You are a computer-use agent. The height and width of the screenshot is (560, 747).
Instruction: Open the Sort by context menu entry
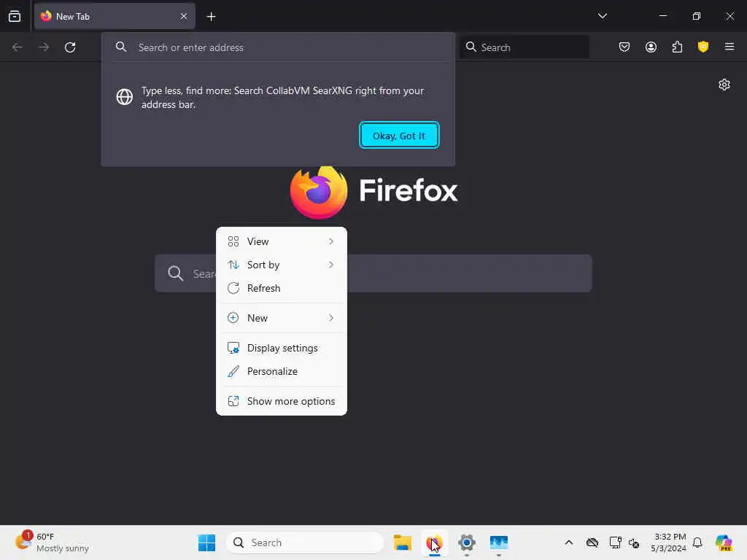[x=281, y=265]
